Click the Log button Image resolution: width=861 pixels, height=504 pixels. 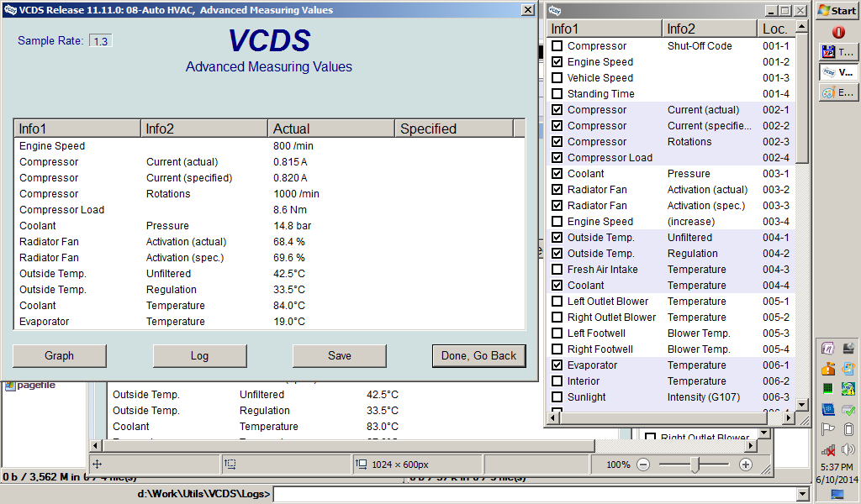199,356
